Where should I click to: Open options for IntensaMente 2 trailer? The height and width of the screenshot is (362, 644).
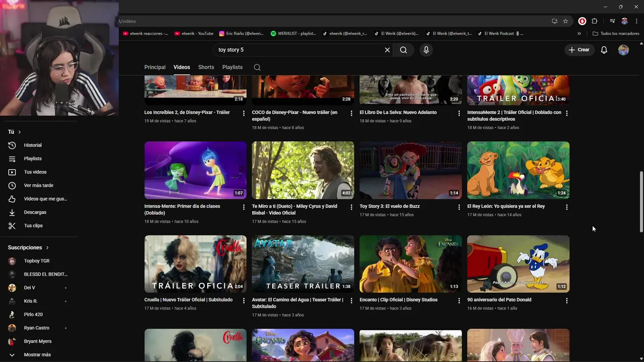(567, 113)
